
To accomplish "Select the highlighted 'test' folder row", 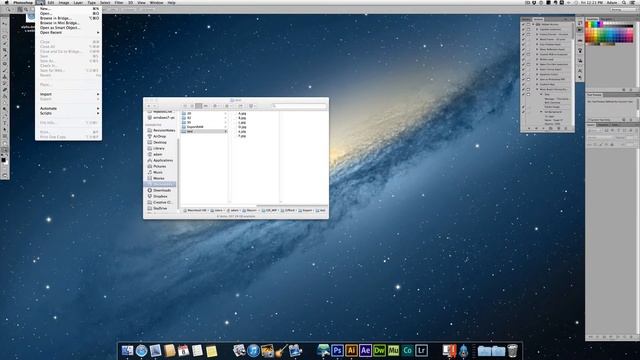I will click(203, 131).
